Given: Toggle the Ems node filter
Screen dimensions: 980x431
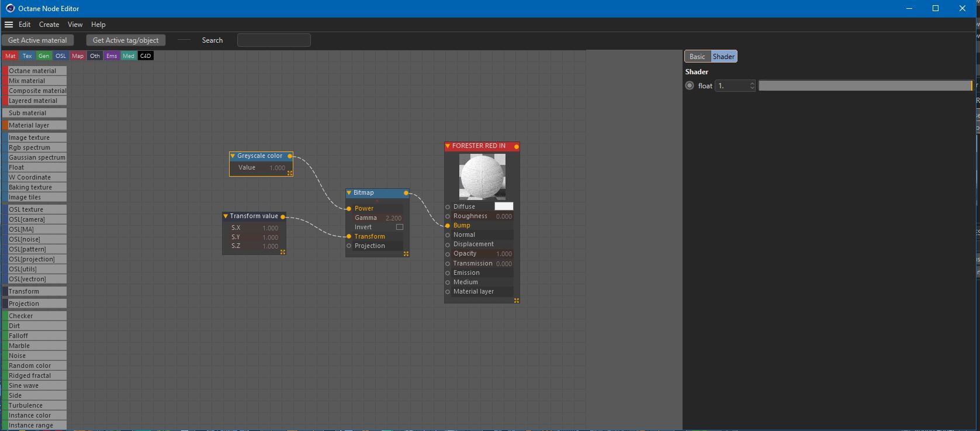Looking at the screenshot, I should point(112,56).
